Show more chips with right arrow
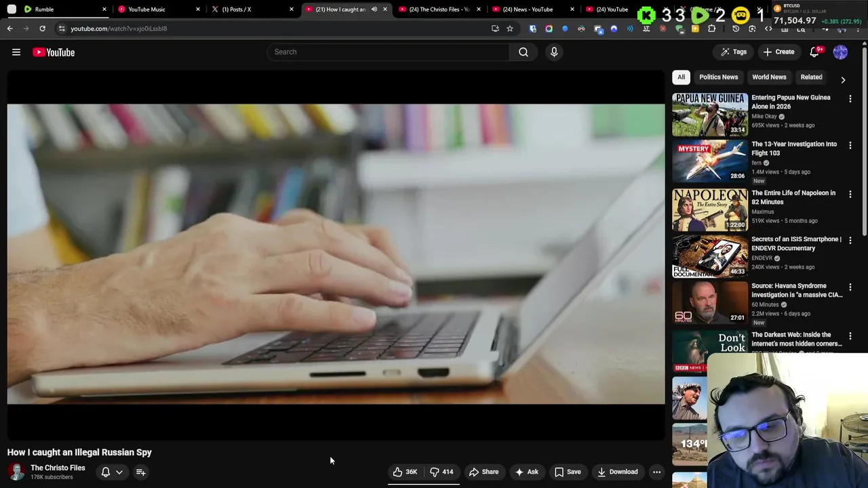 [843, 79]
